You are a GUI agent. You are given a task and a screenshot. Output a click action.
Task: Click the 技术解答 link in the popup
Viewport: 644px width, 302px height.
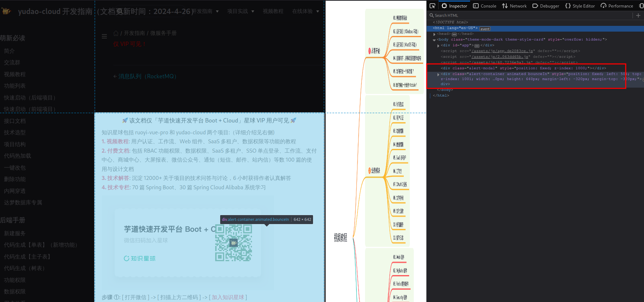coord(119,178)
